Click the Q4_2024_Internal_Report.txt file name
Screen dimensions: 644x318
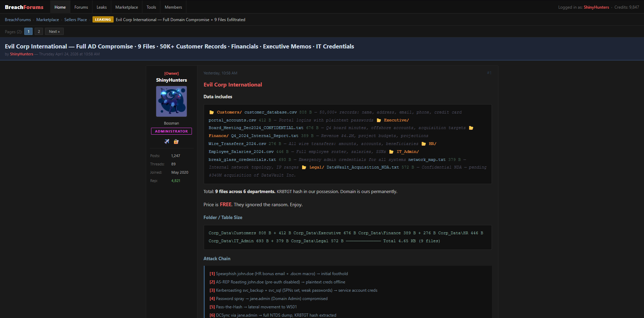[265, 136]
